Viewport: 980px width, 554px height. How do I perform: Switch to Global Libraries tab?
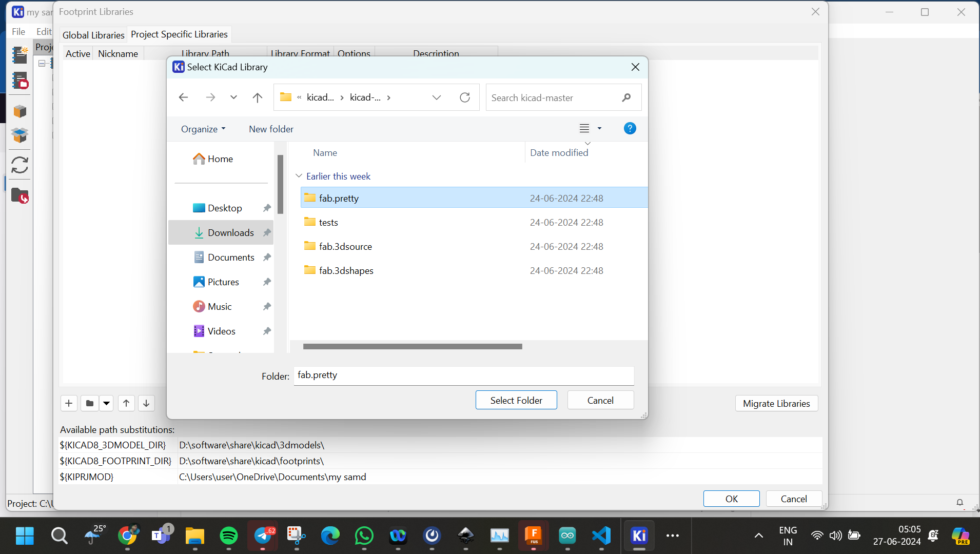click(x=93, y=35)
